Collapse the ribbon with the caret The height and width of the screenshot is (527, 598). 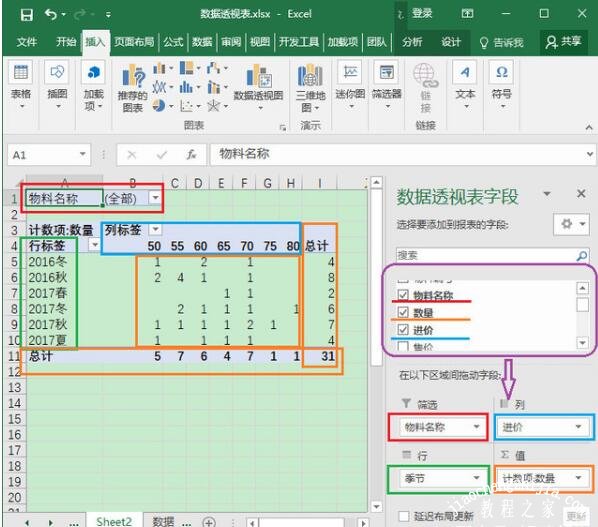589,127
